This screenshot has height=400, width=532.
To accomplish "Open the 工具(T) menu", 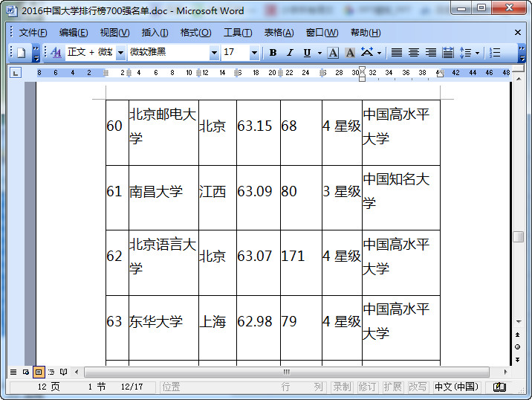I will coord(238,33).
